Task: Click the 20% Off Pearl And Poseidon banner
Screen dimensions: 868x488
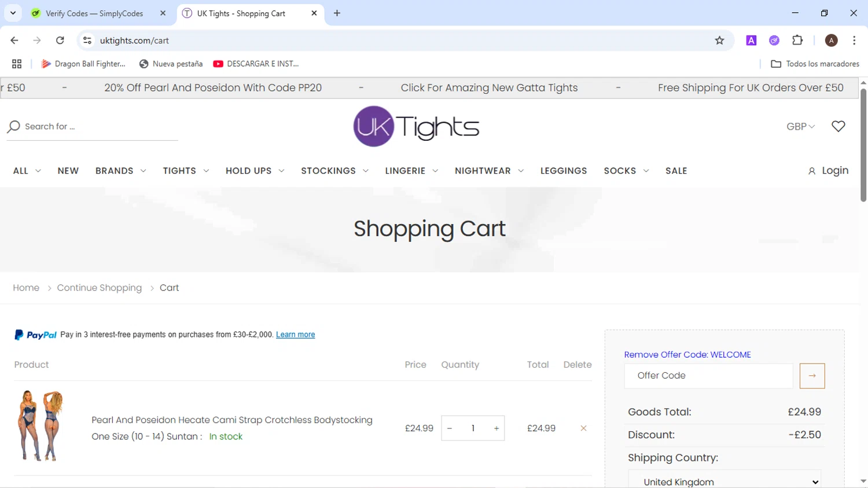Action: click(213, 88)
